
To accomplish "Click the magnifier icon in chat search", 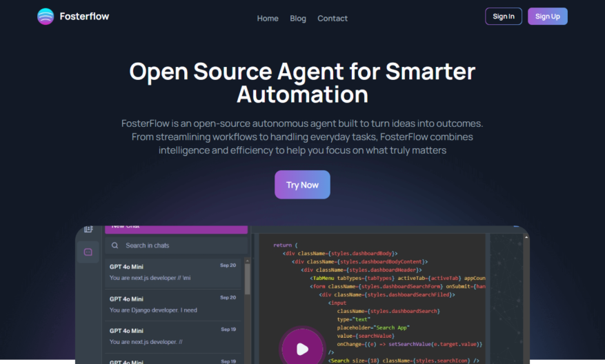I will point(115,245).
